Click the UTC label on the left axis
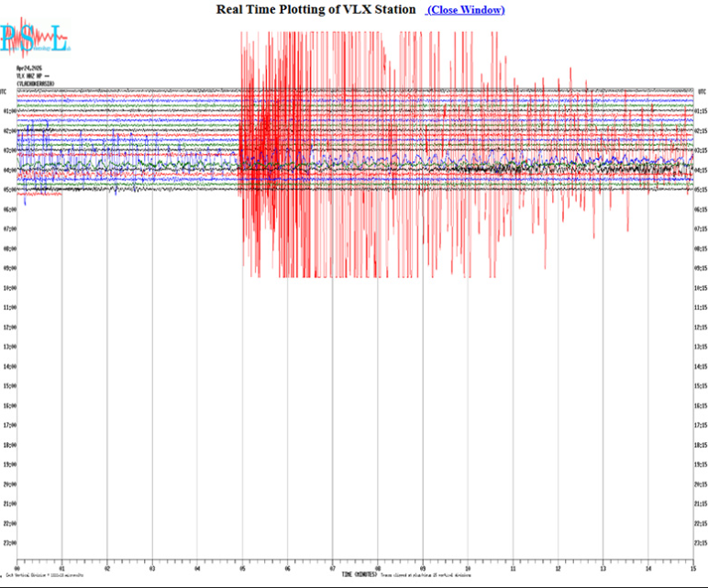Image resolution: width=708 pixels, height=588 pixels. 5,91
